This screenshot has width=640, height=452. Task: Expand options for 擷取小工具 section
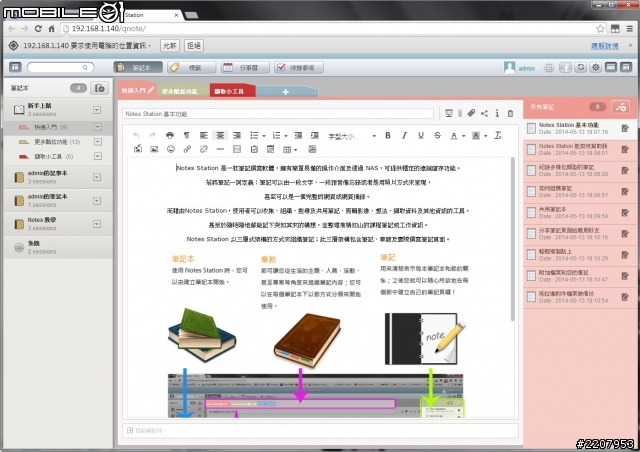(98, 156)
